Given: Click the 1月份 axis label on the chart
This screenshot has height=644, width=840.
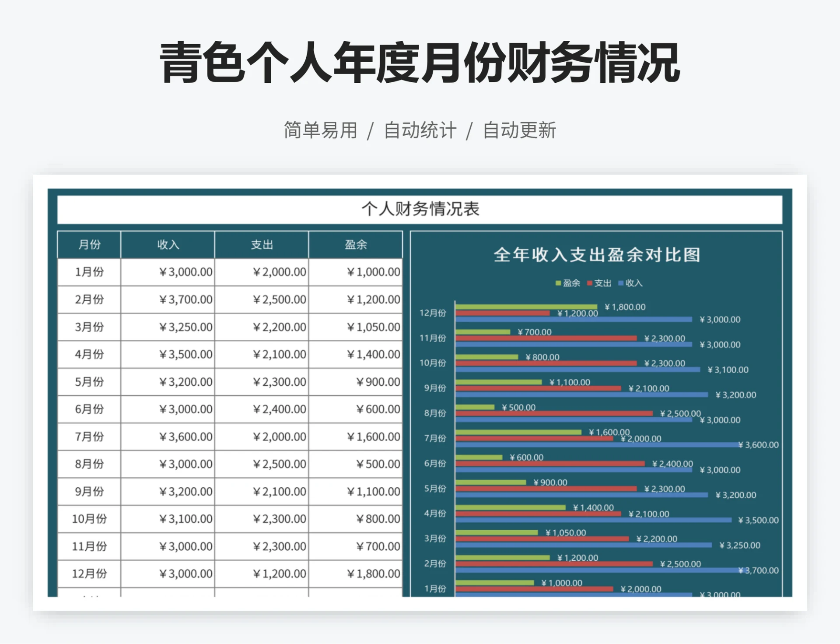Looking at the screenshot, I should [434, 589].
